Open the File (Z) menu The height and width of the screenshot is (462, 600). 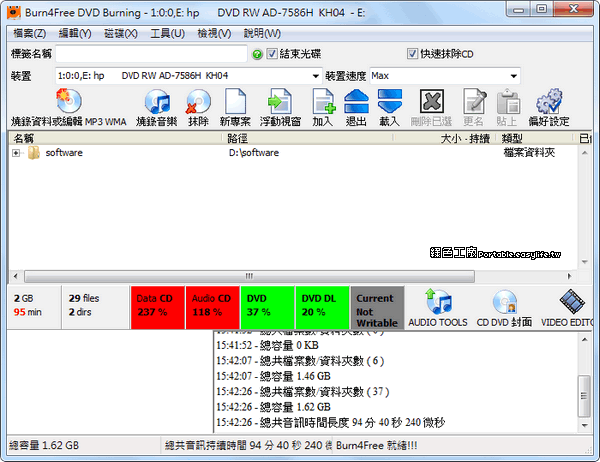pos(30,34)
